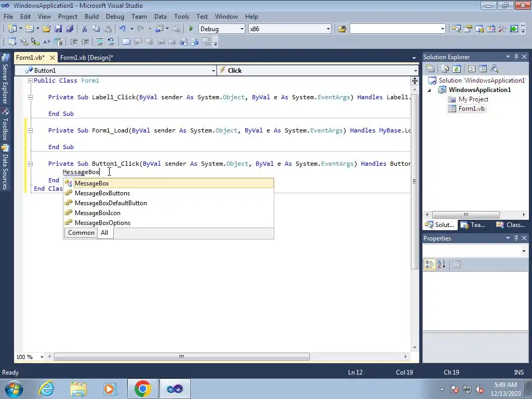Choose MessageBoxButtons from the IntelliSense list
This screenshot has height=399, width=532.
(169, 193)
